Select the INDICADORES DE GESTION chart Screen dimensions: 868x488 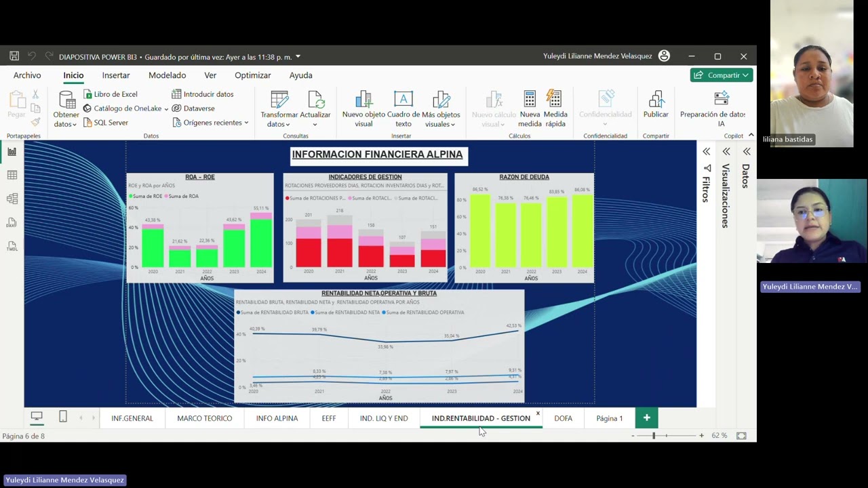[365, 228]
